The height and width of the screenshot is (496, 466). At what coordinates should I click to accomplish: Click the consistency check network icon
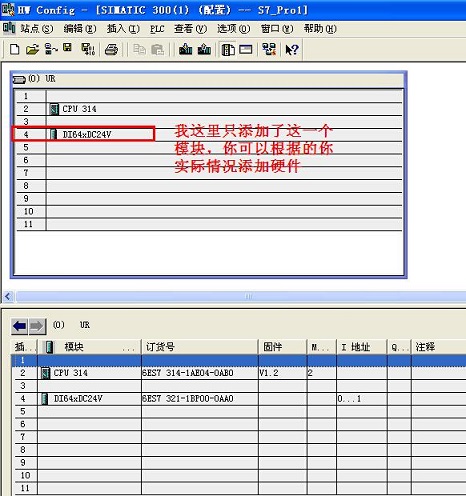click(269, 49)
